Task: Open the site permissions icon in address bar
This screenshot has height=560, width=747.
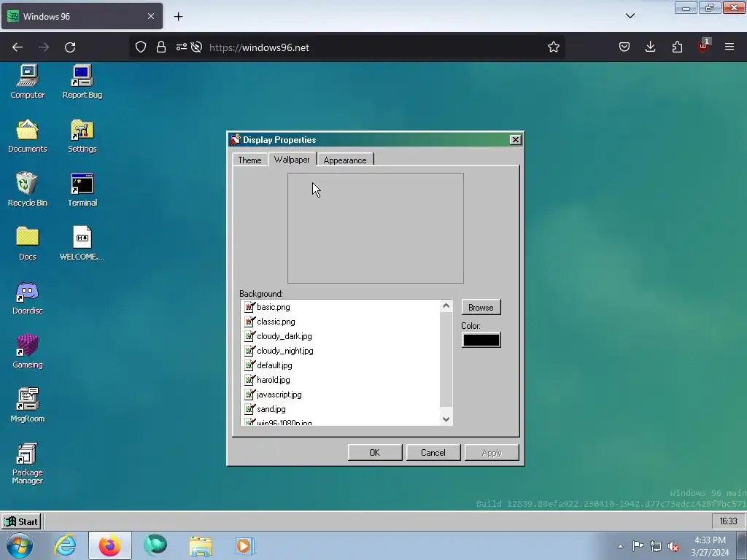Action: click(182, 47)
